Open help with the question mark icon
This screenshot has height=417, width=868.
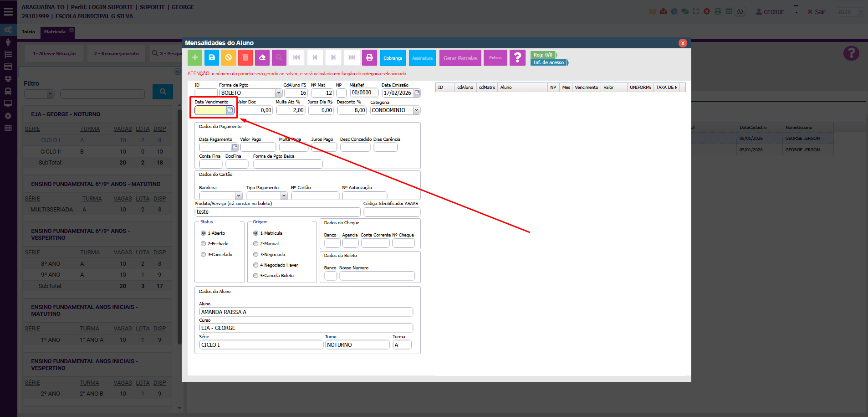tap(517, 58)
